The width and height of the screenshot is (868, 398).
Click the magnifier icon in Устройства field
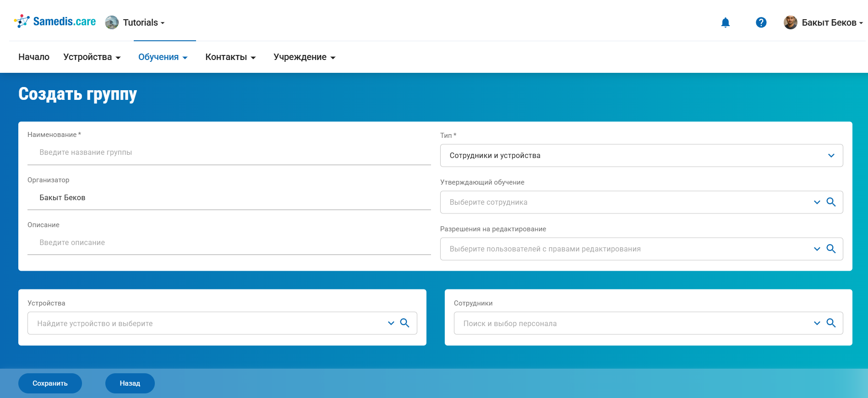tap(404, 323)
